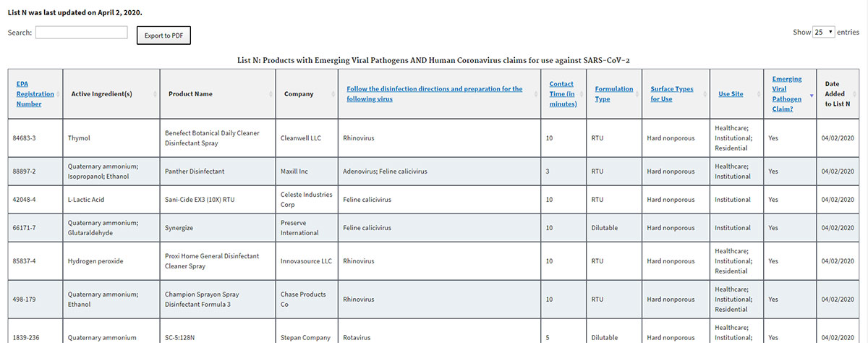Viewport: 868px width, 343px height.
Task: Click the Surface Types for Use header
Action: 672,94
